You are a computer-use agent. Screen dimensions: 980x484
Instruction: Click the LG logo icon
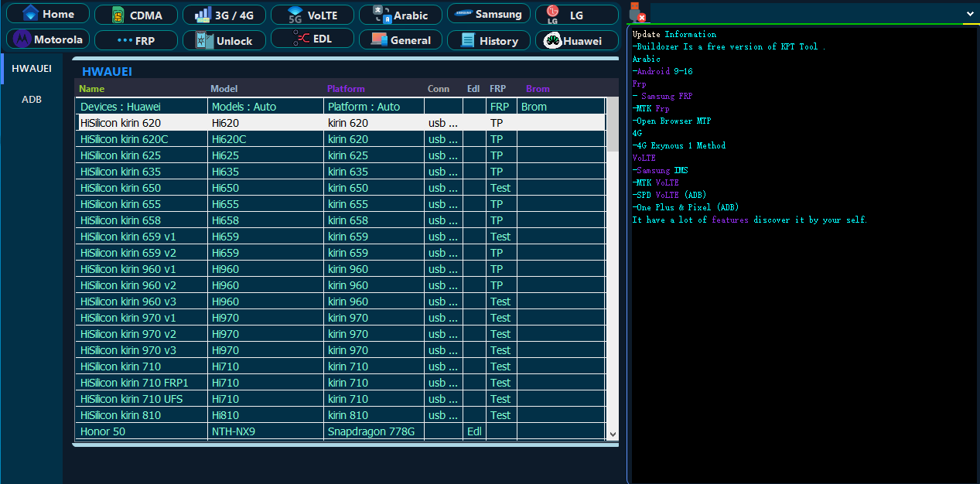(552, 15)
